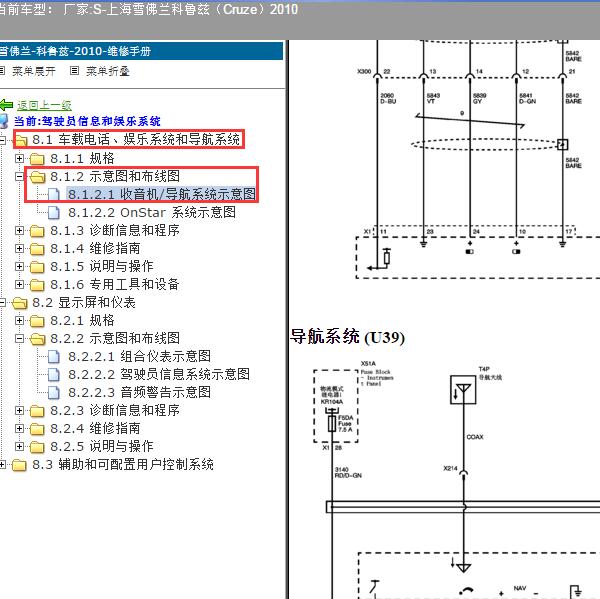This screenshot has height=599, width=600.
Task: Click folder icon beside 8.2.5
Action: point(37,447)
